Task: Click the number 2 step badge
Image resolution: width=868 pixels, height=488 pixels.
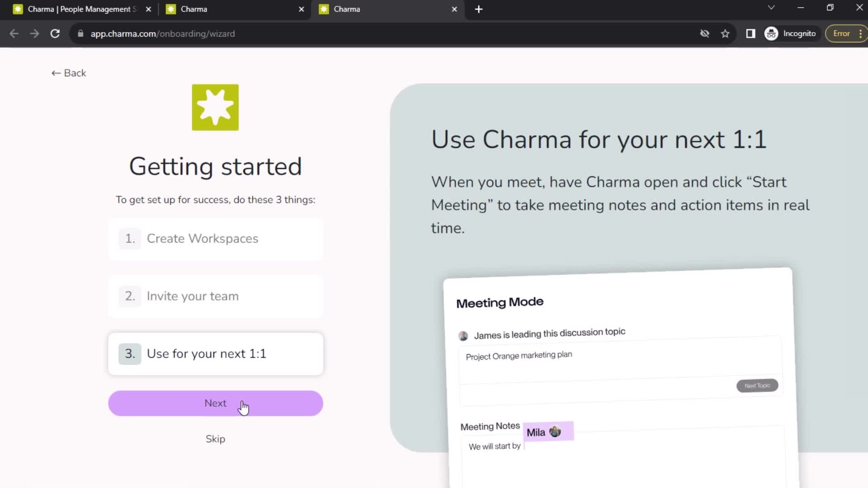Action: pos(130,296)
